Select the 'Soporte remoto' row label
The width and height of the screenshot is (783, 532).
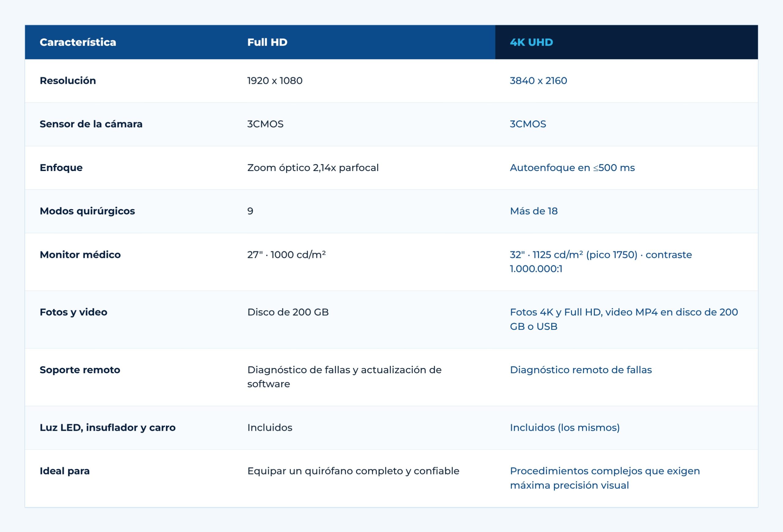80,370
